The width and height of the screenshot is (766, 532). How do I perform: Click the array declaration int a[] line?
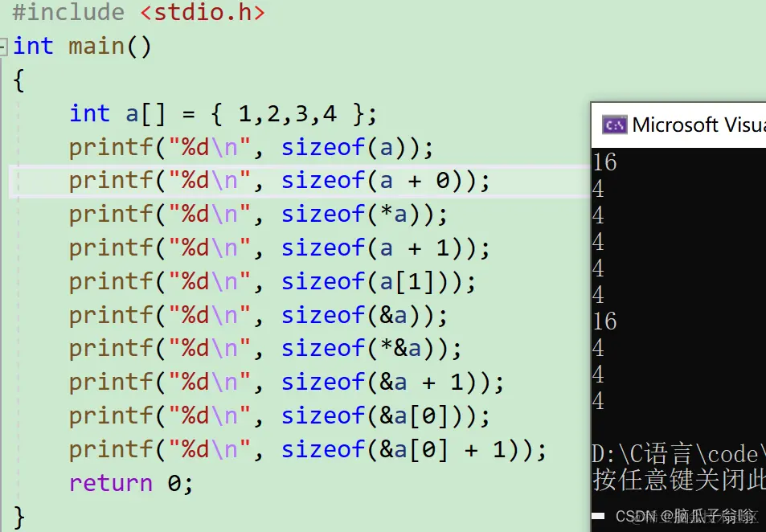(x=223, y=114)
